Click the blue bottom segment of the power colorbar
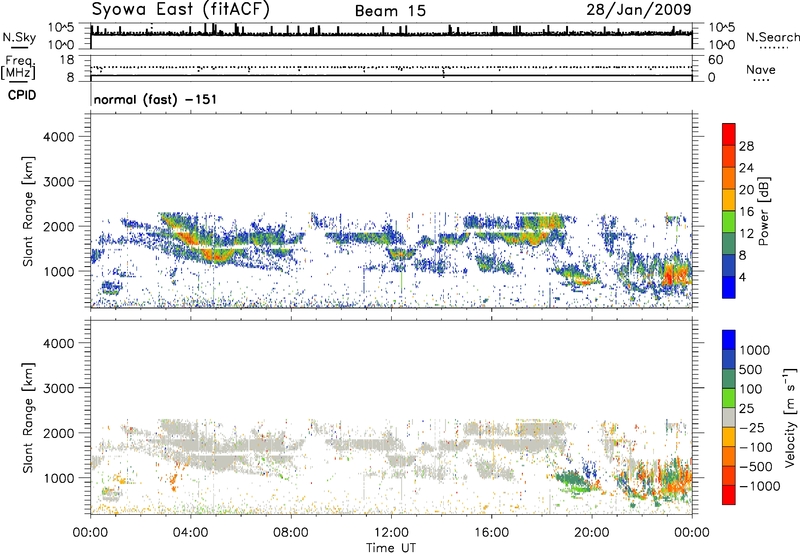 [x=729, y=287]
